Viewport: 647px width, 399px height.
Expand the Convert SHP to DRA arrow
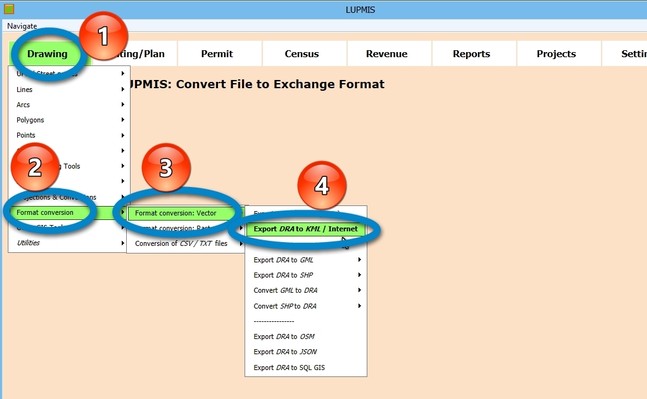(359, 306)
